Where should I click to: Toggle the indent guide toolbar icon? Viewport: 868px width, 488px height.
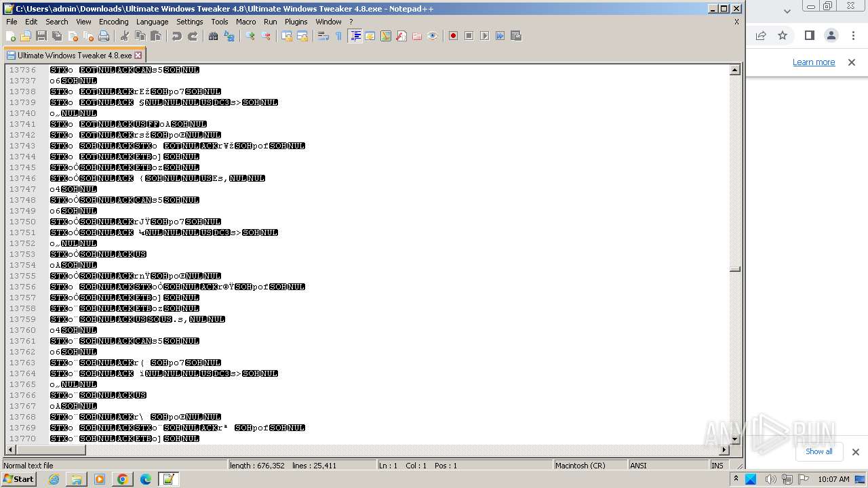pos(355,36)
